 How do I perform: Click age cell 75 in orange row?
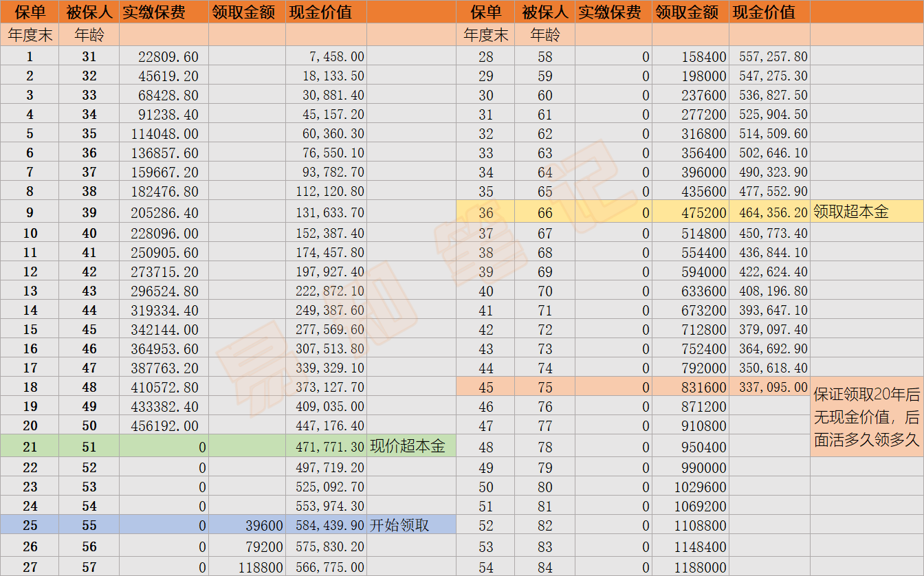click(545, 387)
